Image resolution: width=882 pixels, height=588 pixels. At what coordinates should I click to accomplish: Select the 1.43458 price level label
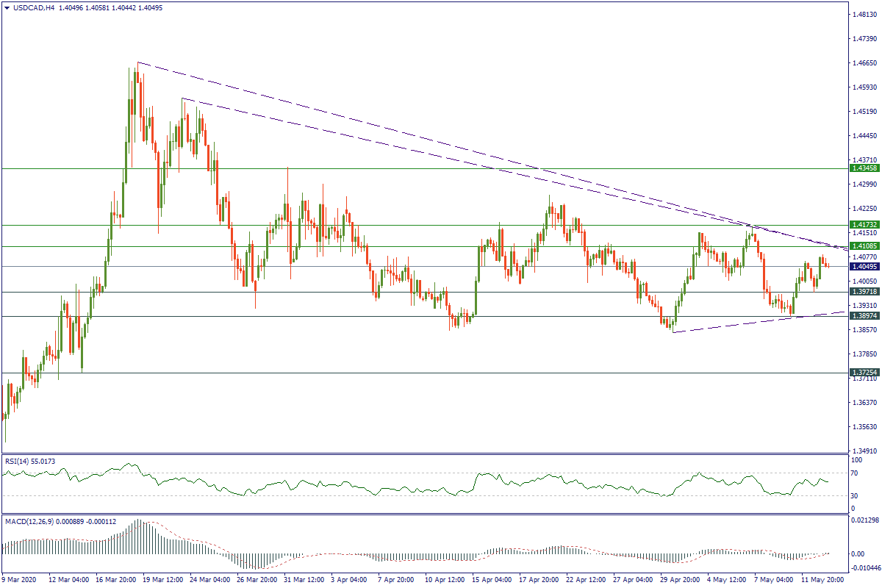point(864,168)
